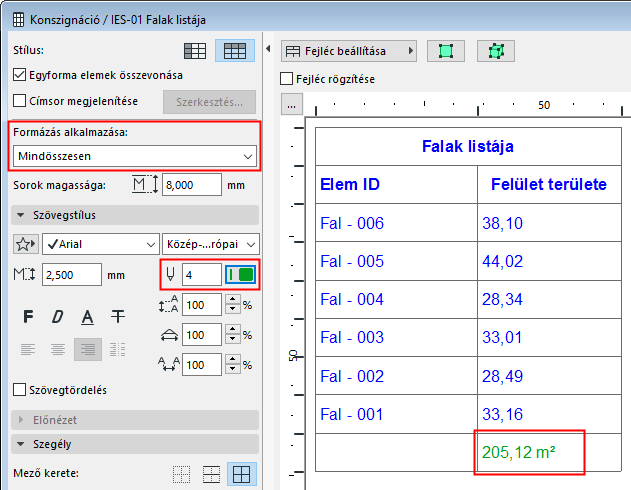This screenshot has height=490, width=631.
Task: Click the first green selection box icon button
Action: [445, 51]
